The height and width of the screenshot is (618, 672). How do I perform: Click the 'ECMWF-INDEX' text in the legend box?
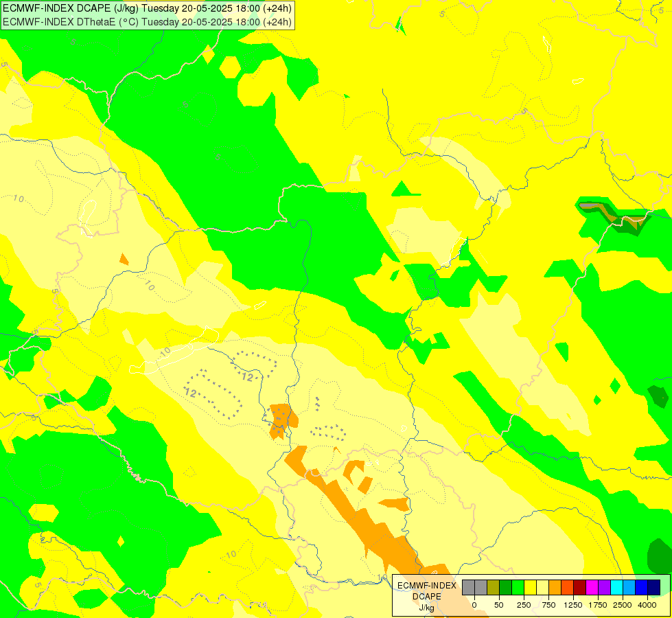click(427, 586)
